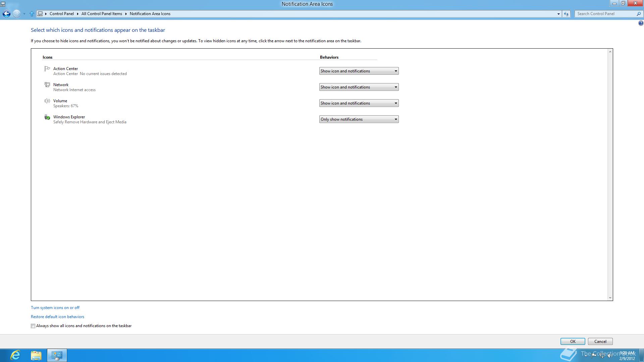Open the Volume behavior dropdown
Screen dimensions: 644x362
359,103
